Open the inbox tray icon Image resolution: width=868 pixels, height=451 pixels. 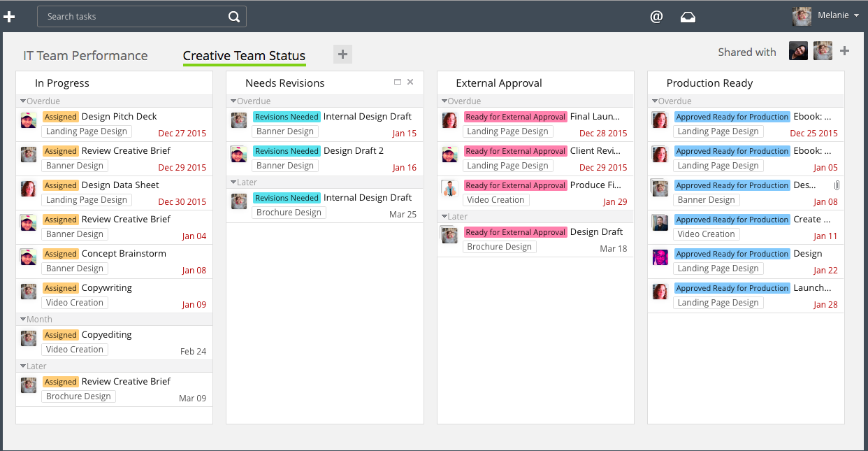688,17
